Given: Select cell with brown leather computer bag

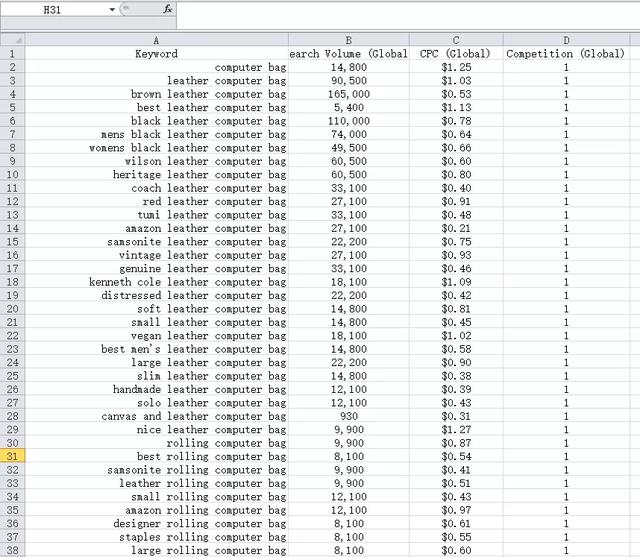Looking at the screenshot, I should (157, 94).
